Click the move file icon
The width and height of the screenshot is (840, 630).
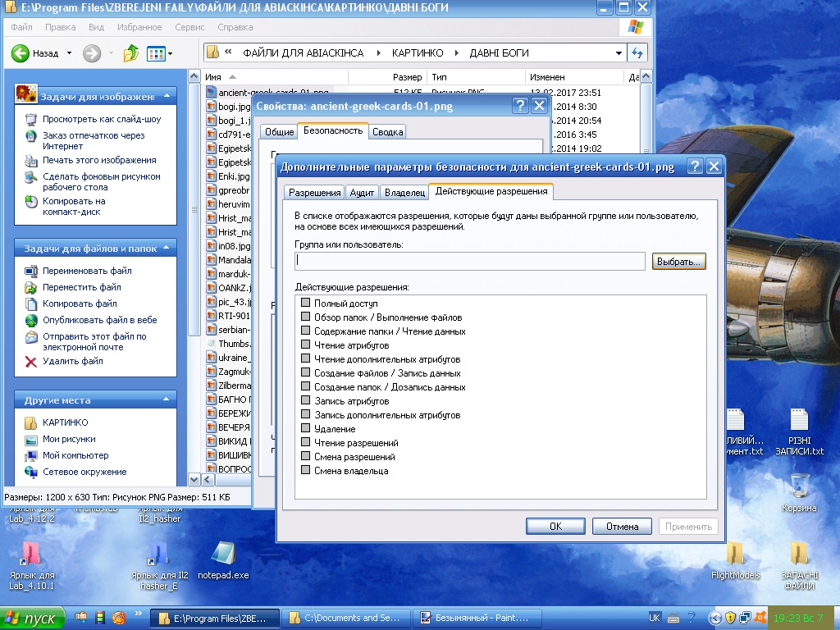pyautogui.click(x=31, y=287)
